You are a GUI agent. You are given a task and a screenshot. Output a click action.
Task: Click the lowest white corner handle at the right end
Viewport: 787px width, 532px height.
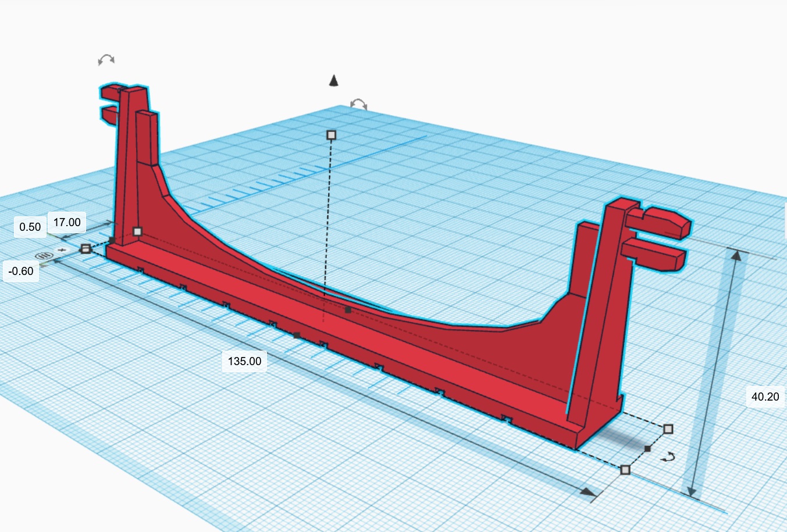pos(625,469)
